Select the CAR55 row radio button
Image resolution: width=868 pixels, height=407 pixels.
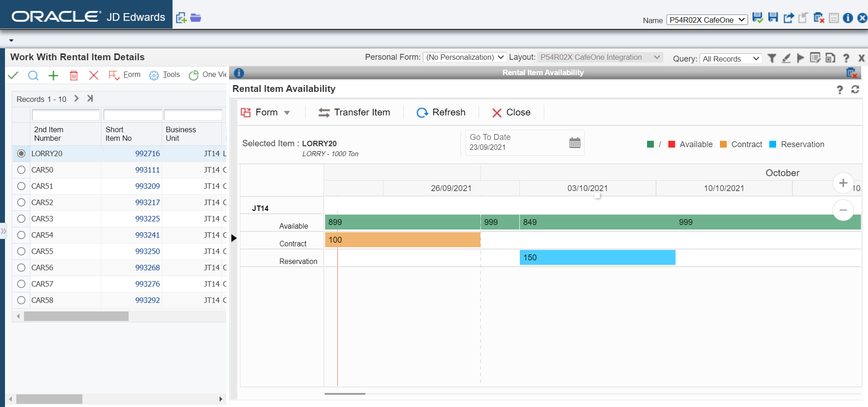coord(21,251)
